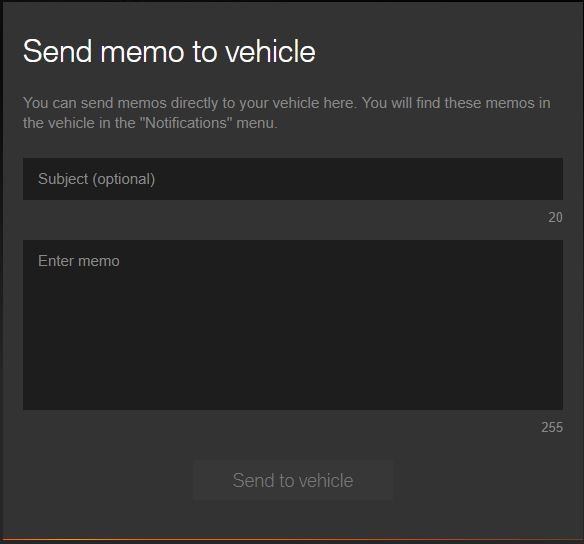
Task: Select the 'Send memo to vehicle' heading
Action: click(x=169, y=51)
